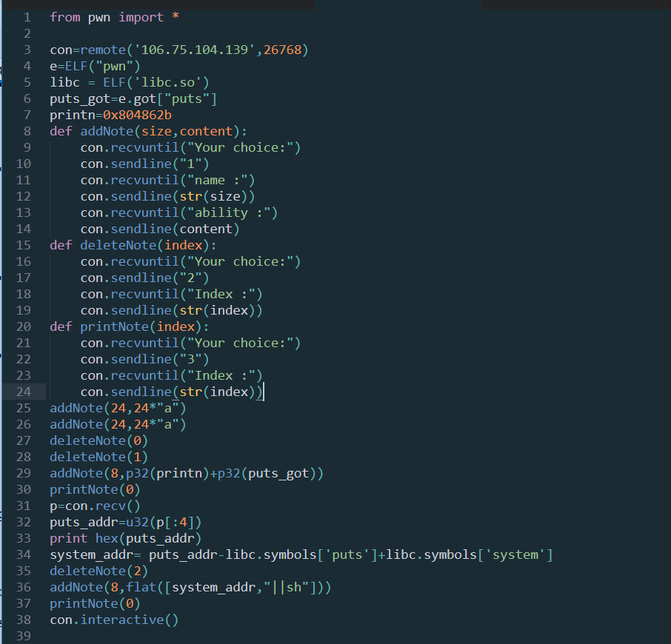The image size is (671, 644).
Task: Click the deleteNote(2) call
Action: tap(99, 571)
